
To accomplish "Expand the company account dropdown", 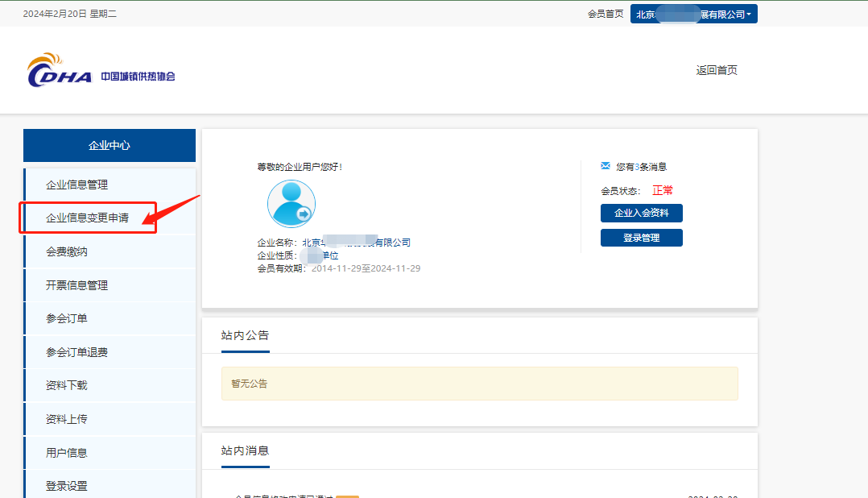I will (693, 15).
